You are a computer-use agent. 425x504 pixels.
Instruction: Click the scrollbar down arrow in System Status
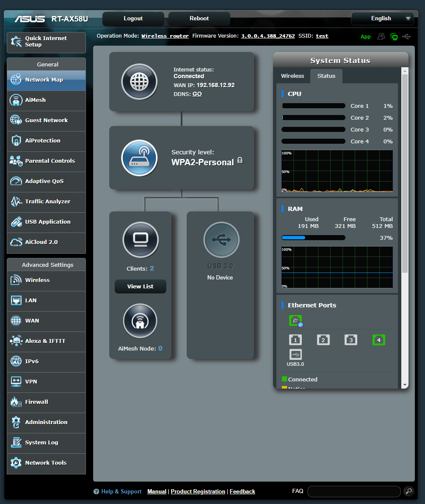tap(405, 385)
